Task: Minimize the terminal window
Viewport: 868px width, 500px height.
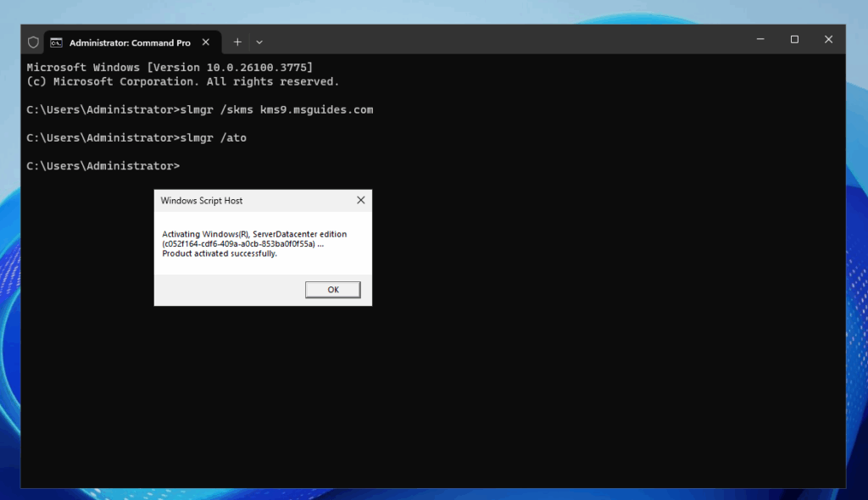Action: (x=759, y=40)
